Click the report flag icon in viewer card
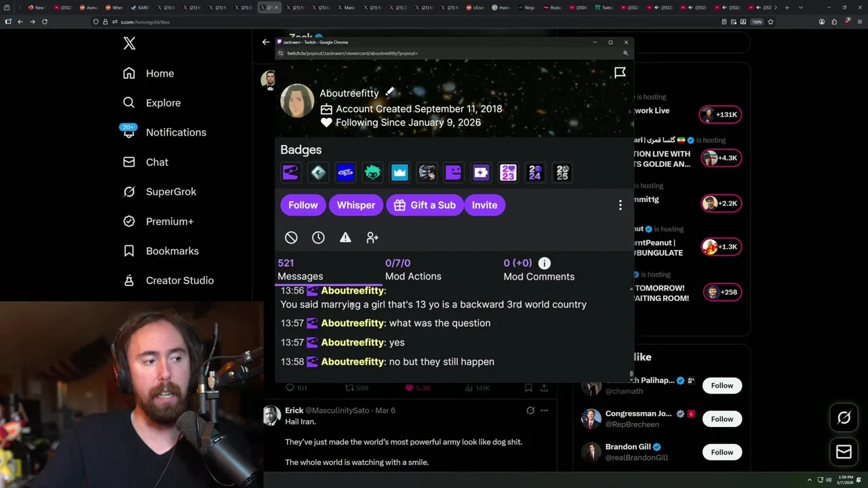The width and height of the screenshot is (868, 488). click(x=620, y=73)
